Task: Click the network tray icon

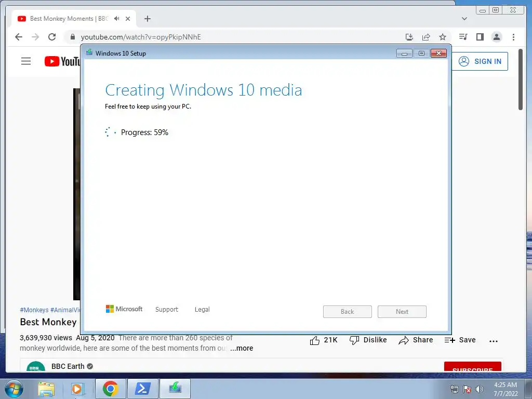Action: coord(454,389)
